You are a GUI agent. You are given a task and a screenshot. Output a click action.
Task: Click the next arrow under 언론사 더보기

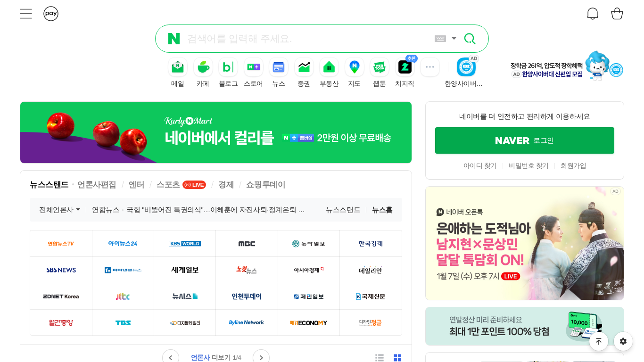(261, 357)
